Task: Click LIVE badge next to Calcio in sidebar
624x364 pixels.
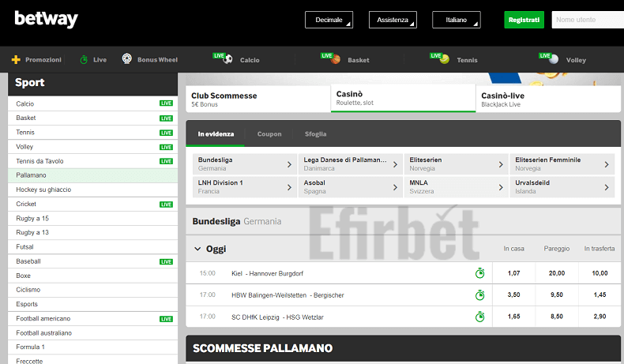Action: pyautogui.click(x=166, y=103)
